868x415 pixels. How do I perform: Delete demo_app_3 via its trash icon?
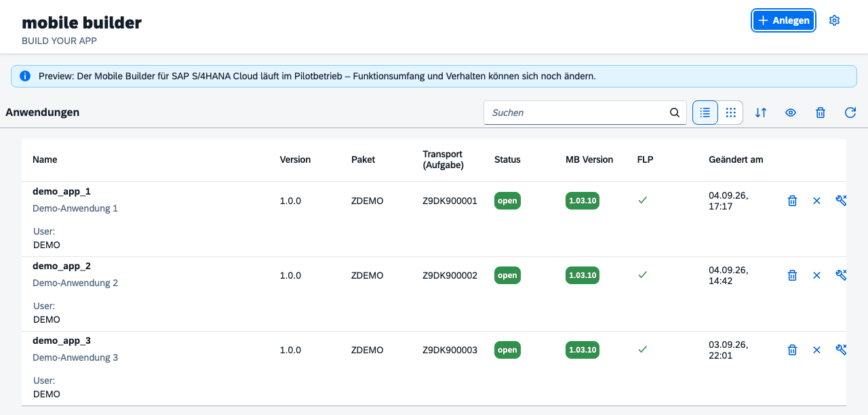[x=792, y=350]
